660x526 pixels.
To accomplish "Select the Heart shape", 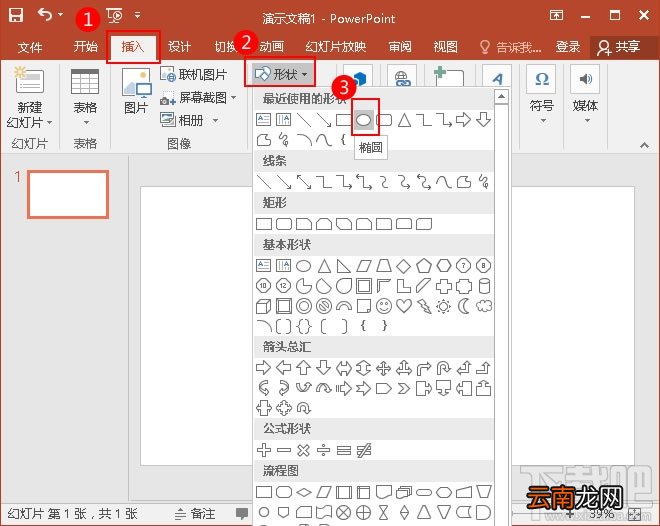I will 404,306.
